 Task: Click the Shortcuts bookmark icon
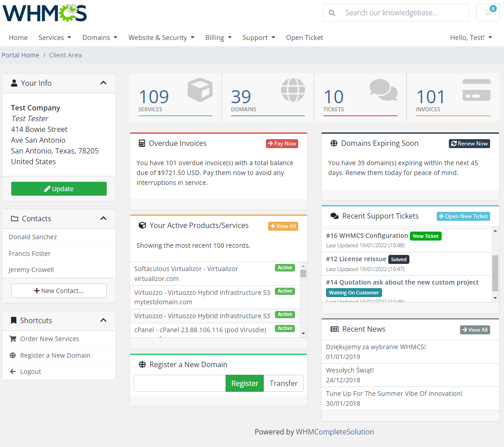coord(13,320)
